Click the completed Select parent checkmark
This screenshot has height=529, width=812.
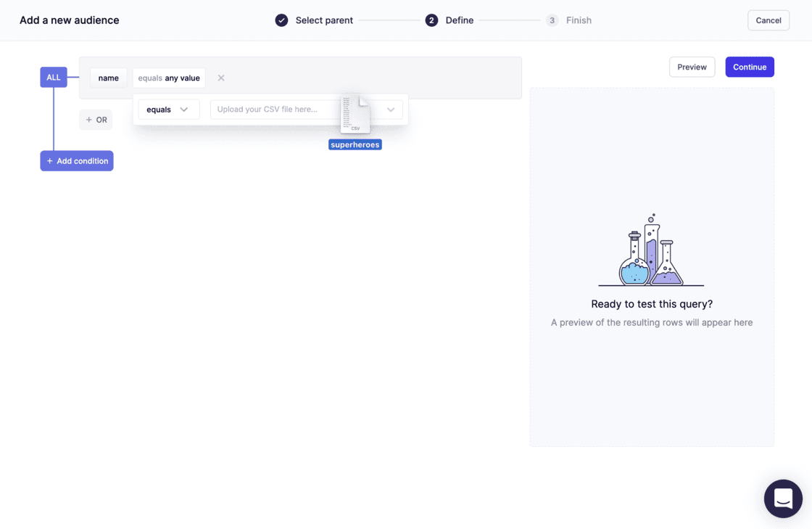click(x=281, y=20)
